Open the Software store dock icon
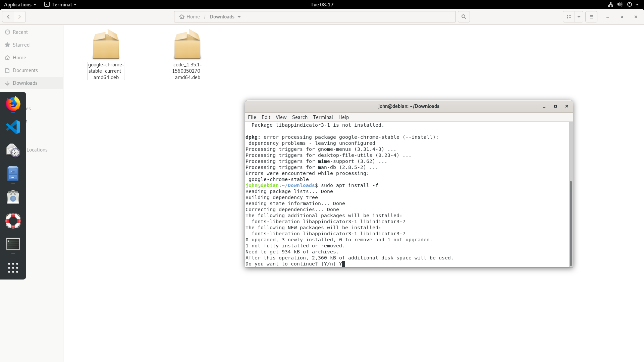 click(x=13, y=197)
